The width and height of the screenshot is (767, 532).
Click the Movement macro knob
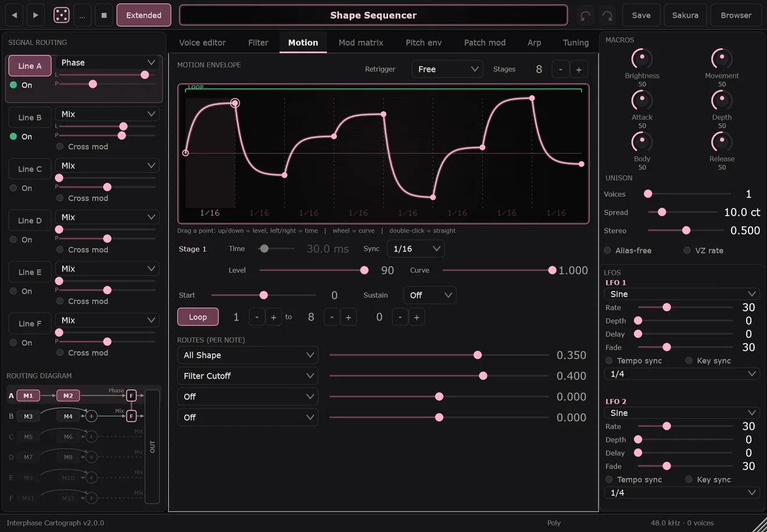pyautogui.click(x=722, y=59)
